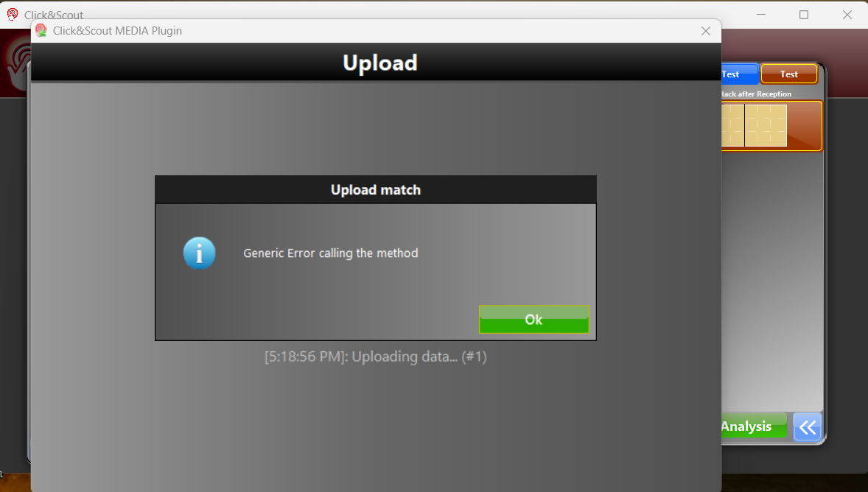Close the Click&Scout MEDIA Plugin window
This screenshot has height=492, width=868.
point(706,31)
